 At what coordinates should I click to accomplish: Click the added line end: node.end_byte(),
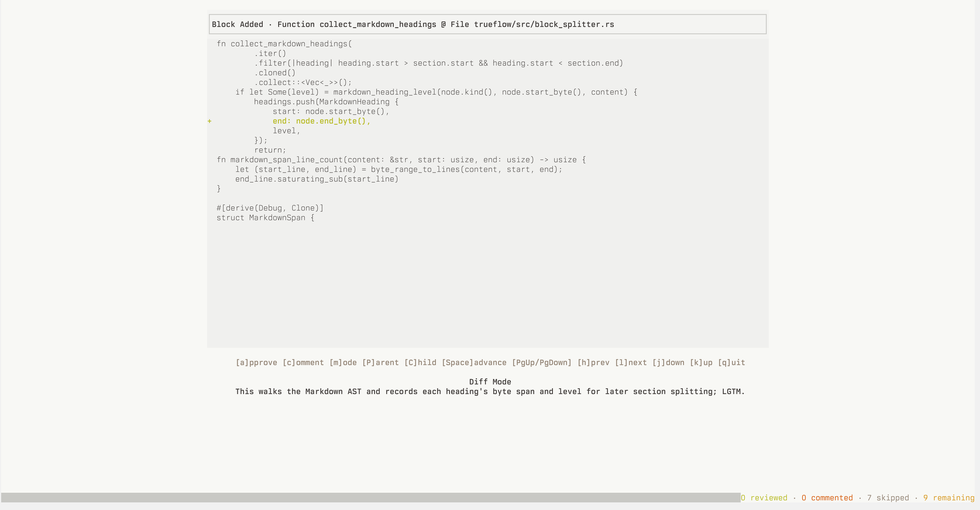coord(321,121)
